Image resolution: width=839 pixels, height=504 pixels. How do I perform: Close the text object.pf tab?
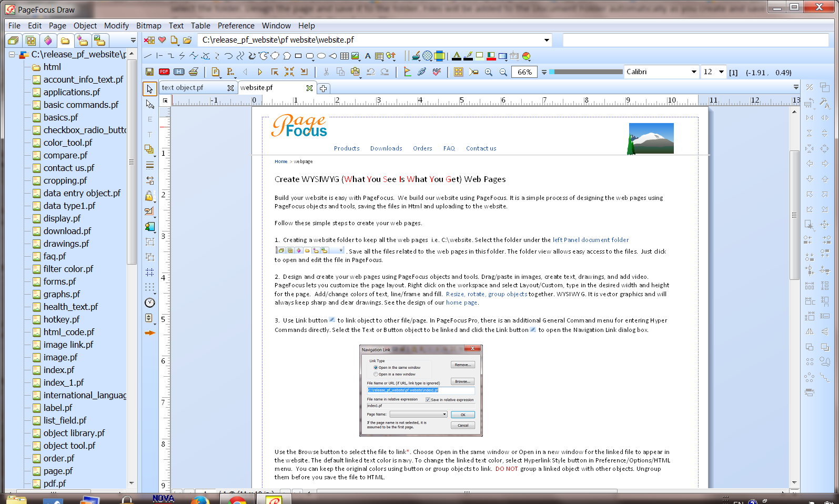[x=230, y=88]
